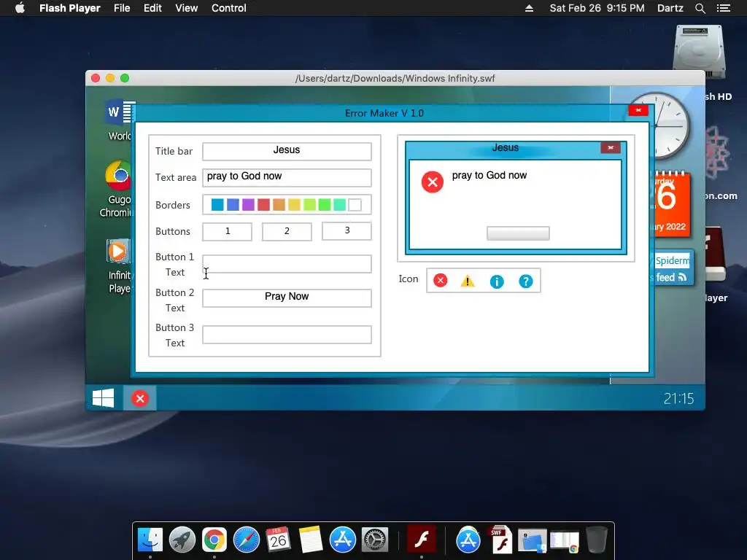Open the View menu

click(186, 8)
